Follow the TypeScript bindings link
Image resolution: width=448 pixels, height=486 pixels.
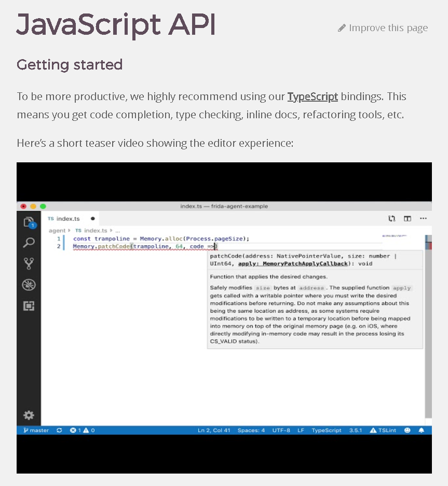[x=313, y=96]
